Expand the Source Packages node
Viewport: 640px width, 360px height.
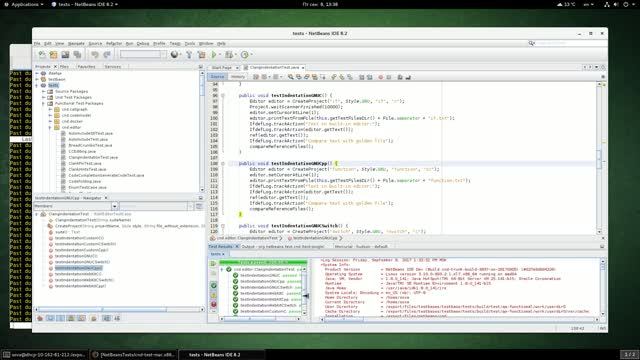coord(44,91)
